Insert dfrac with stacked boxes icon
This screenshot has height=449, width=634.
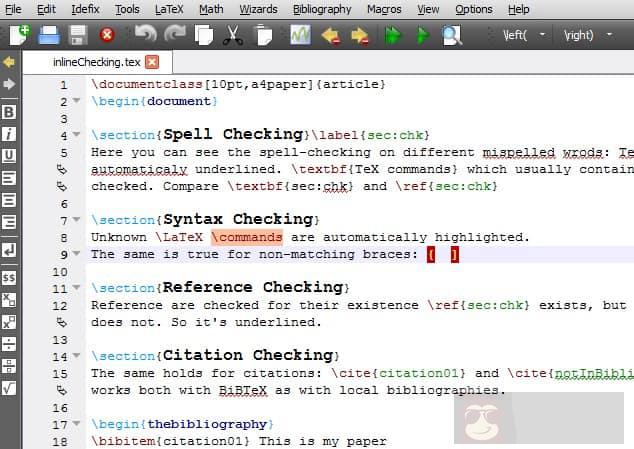[9, 366]
